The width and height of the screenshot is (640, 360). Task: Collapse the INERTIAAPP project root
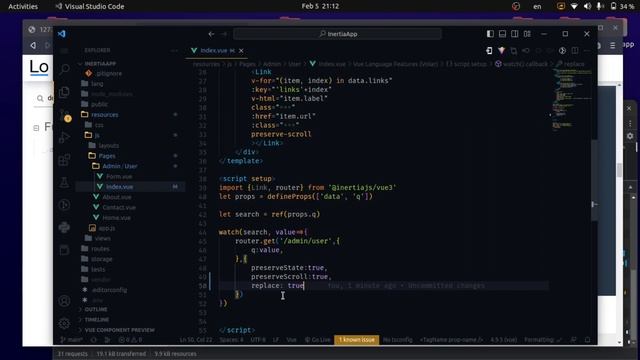[100, 64]
